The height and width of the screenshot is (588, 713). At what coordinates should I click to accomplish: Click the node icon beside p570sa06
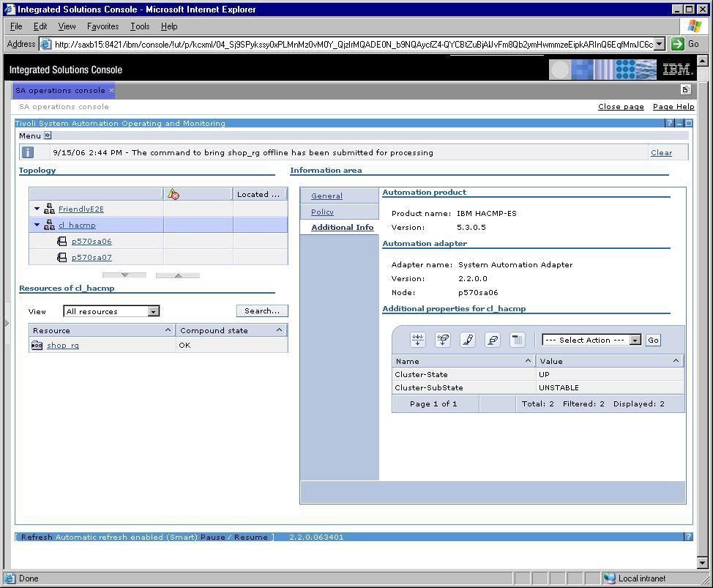pos(61,241)
